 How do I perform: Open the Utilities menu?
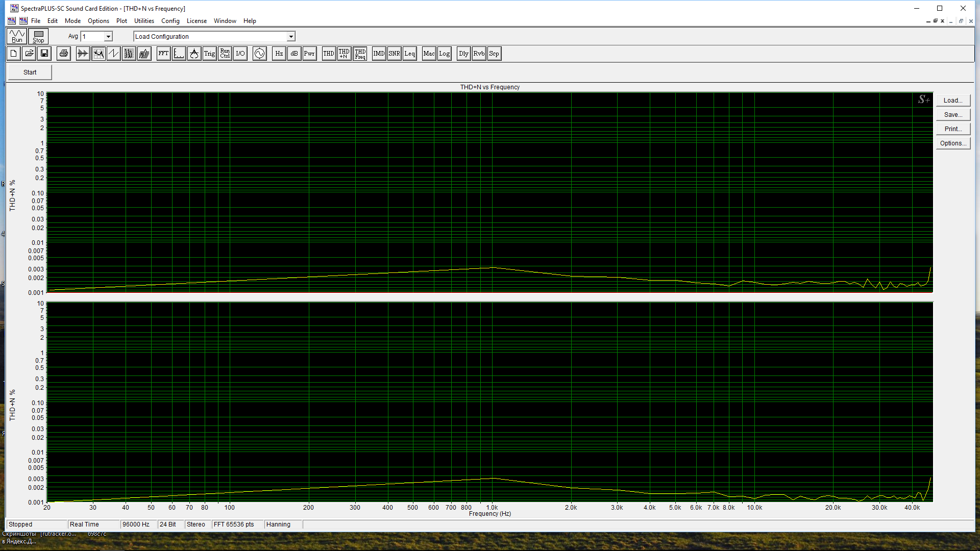point(144,21)
